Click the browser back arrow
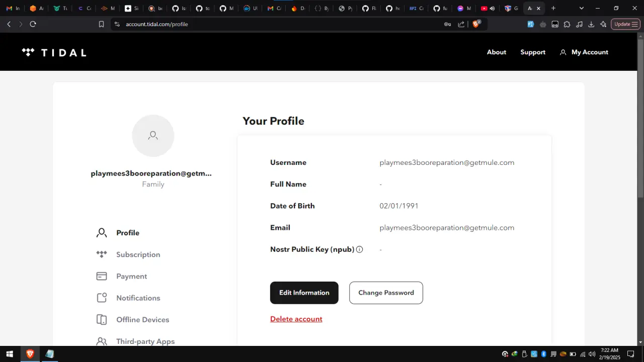This screenshot has height=362, width=644. pos(9,24)
